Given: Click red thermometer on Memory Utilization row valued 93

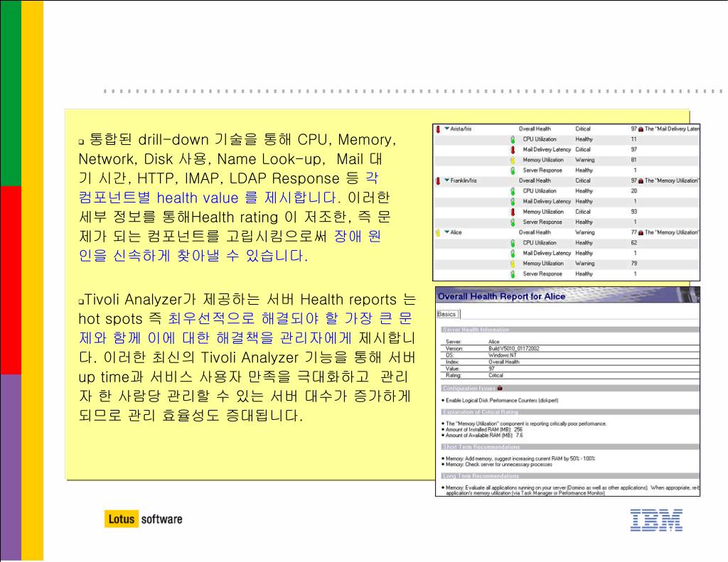Looking at the screenshot, I should coord(513,212).
